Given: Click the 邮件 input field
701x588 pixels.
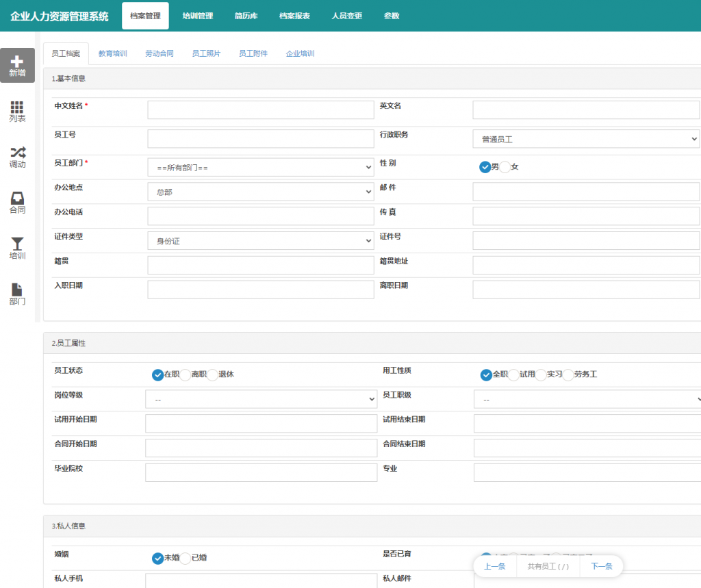Looking at the screenshot, I should 586,192.
